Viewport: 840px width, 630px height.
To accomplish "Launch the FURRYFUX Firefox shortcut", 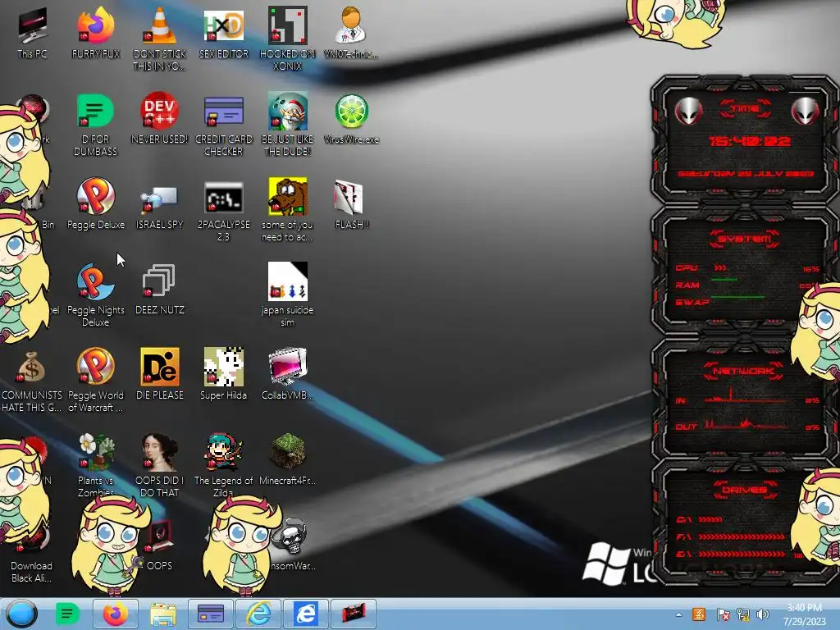I will [95, 33].
